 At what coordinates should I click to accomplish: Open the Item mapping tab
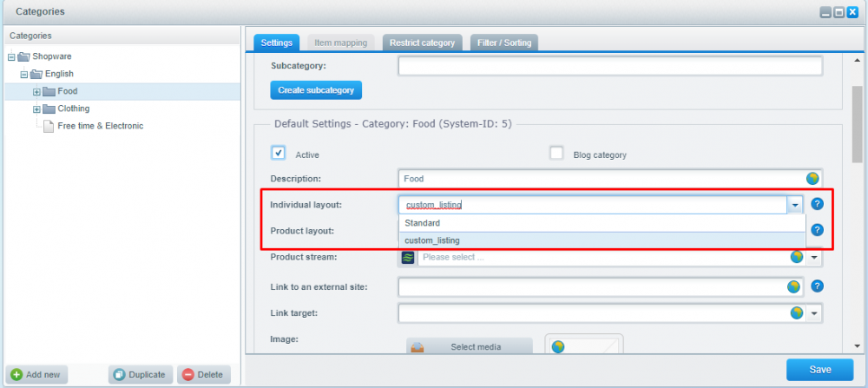point(340,43)
